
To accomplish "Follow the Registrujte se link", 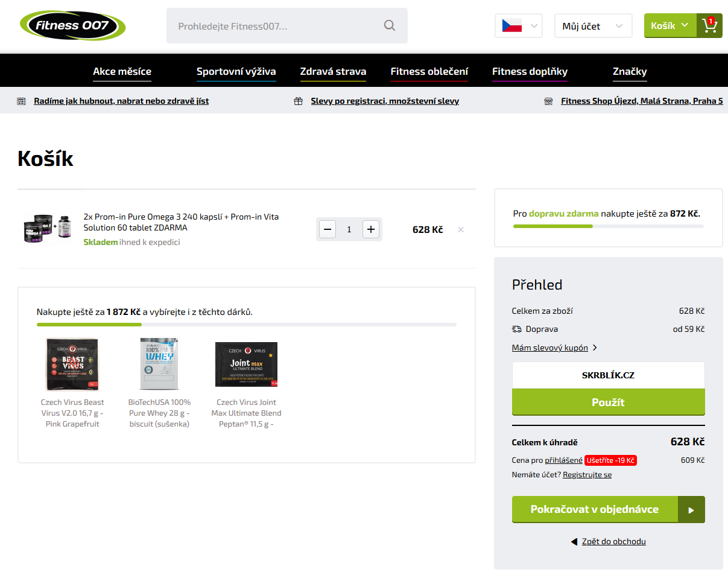I will tap(587, 475).
